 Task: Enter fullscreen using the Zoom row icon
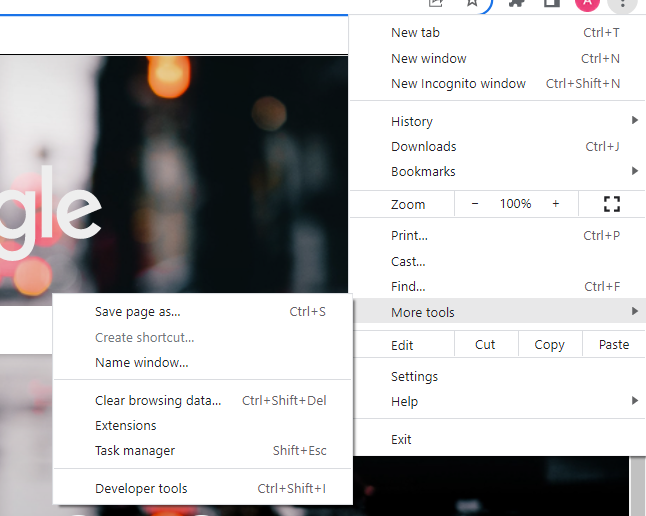[x=612, y=204]
